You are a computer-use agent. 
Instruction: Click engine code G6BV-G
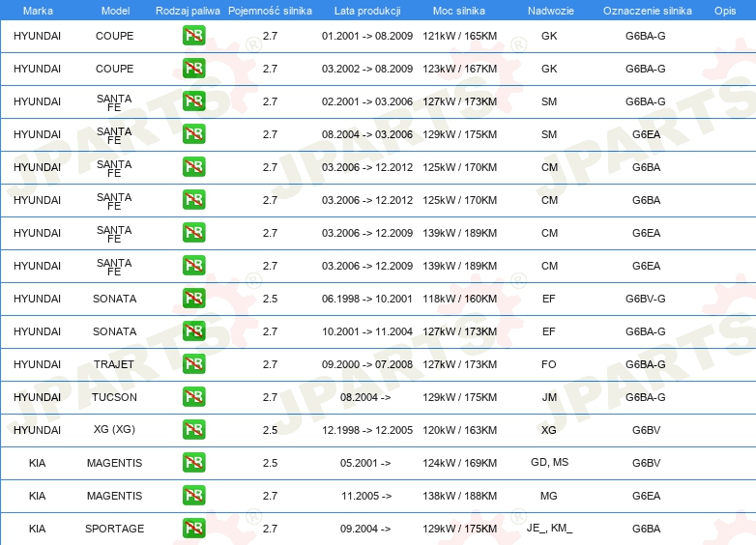(x=646, y=299)
